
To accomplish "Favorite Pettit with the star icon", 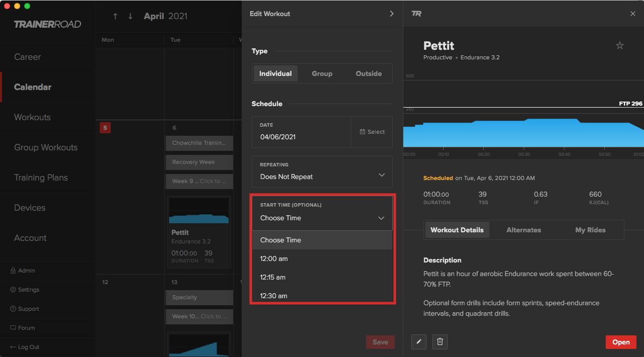I will [620, 46].
